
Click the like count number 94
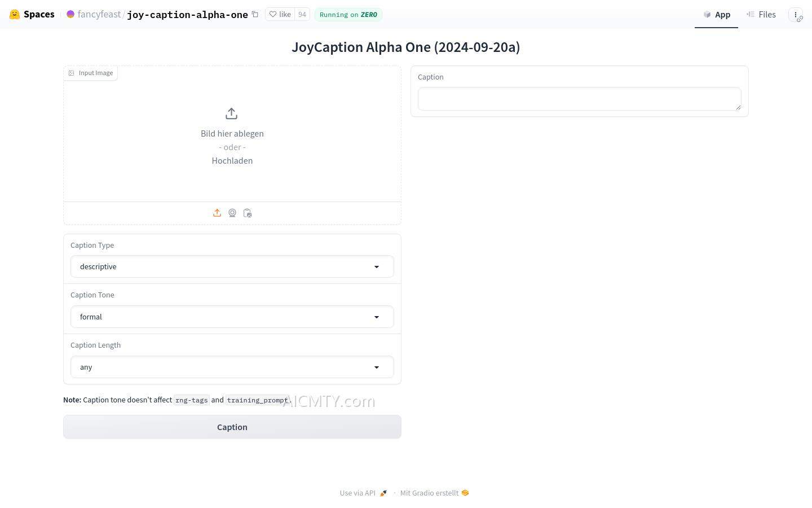point(302,15)
